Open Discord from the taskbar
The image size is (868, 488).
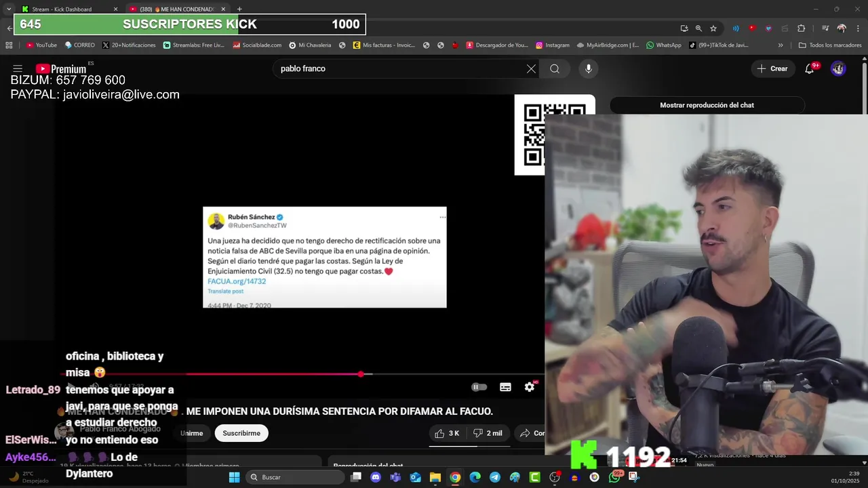point(376,477)
